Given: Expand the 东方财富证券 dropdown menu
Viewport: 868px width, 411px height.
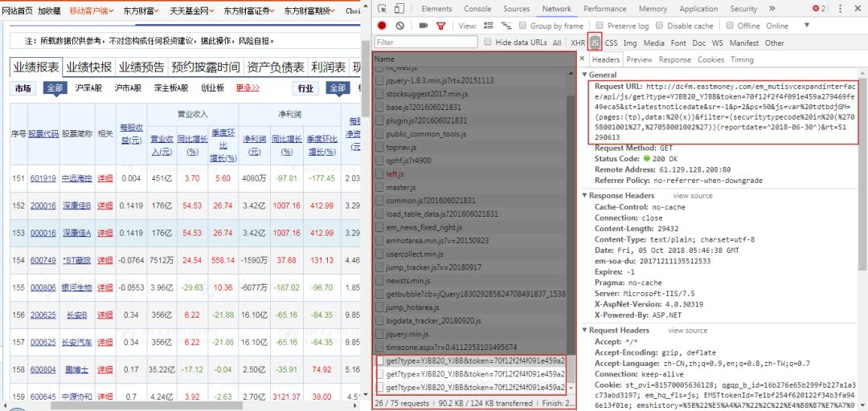Looking at the screenshot, I should 249,10.
